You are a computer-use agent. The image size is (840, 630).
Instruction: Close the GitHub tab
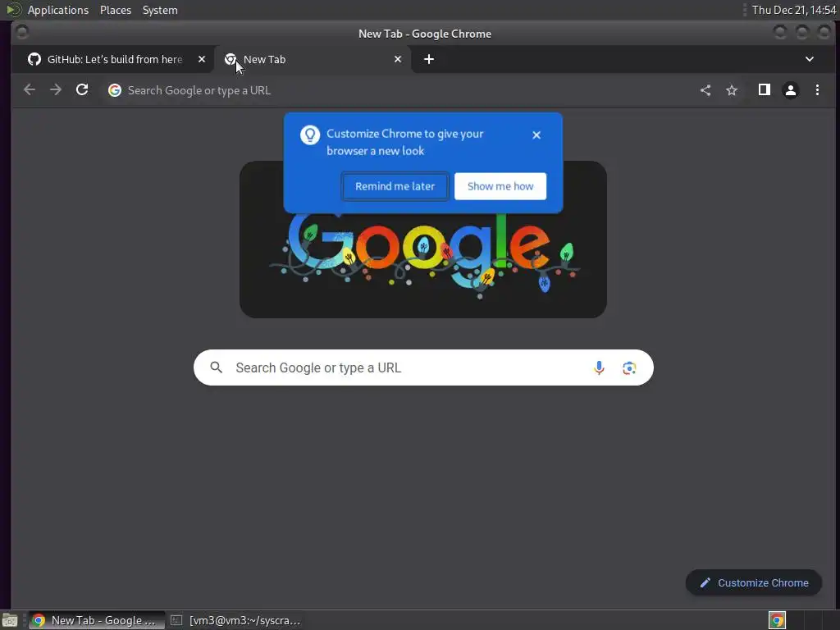click(x=202, y=59)
